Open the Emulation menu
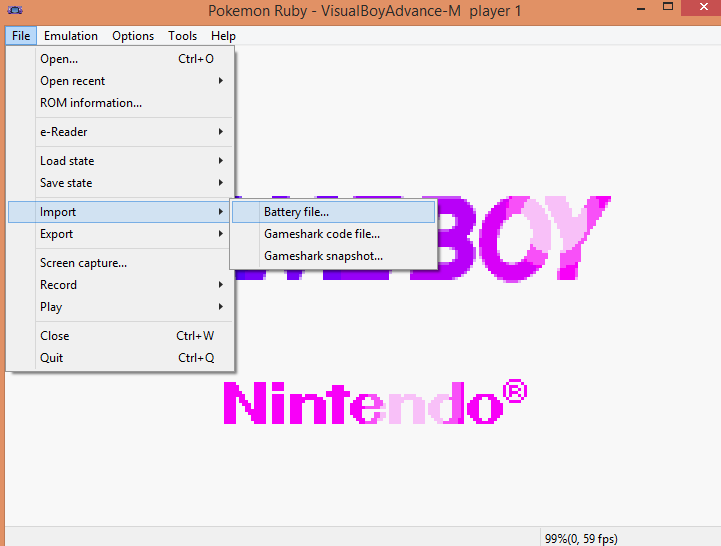This screenshot has height=546, width=721. 71,36
